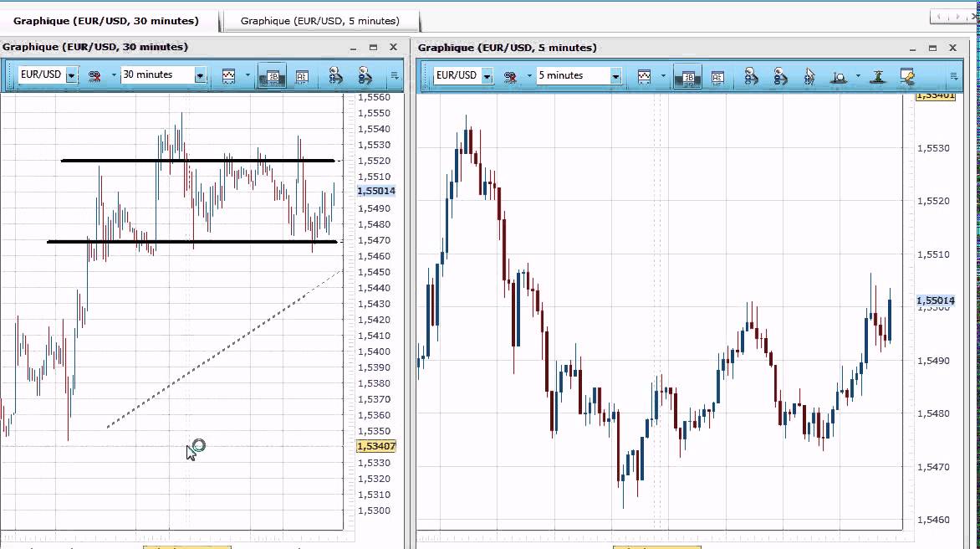Expand drawing tools arrow in 5 minutes chart
Screen dimensions: 980x549
click(858, 75)
